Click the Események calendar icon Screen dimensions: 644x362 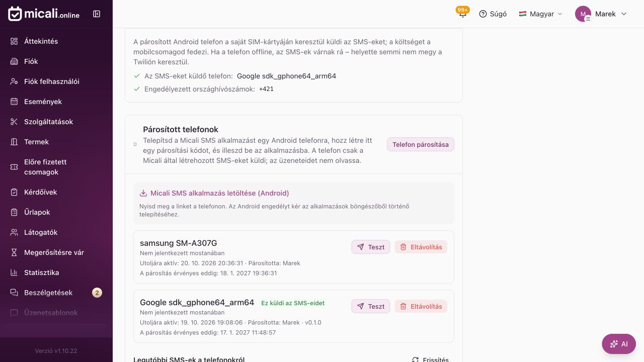click(14, 102)
